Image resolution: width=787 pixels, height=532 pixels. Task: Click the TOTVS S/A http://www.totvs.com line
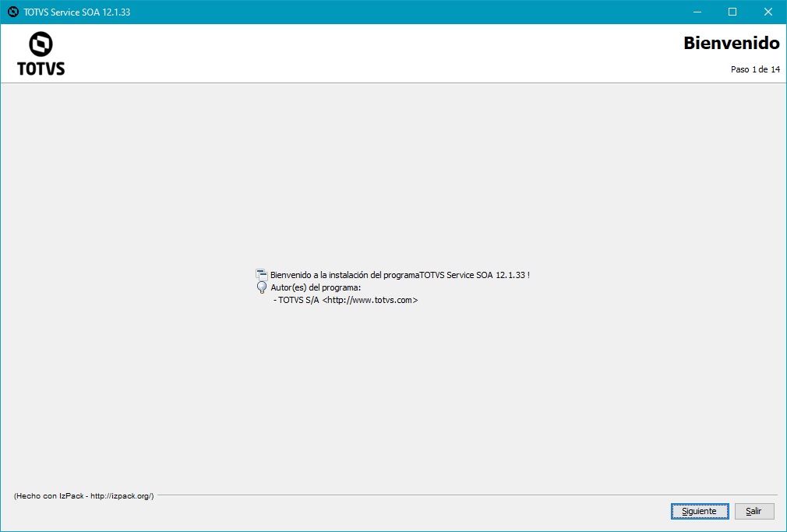click(346, 300)
